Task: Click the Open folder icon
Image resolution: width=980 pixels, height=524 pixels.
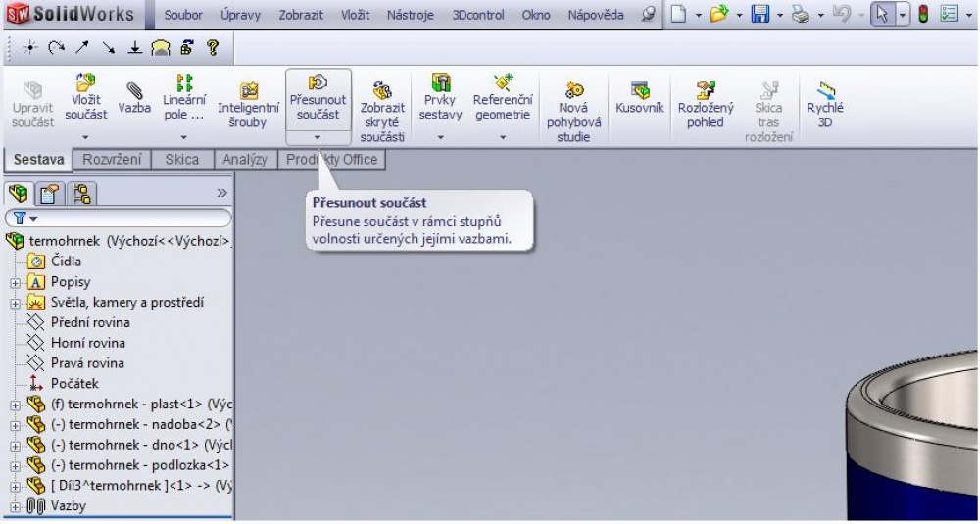Action: 719,14
